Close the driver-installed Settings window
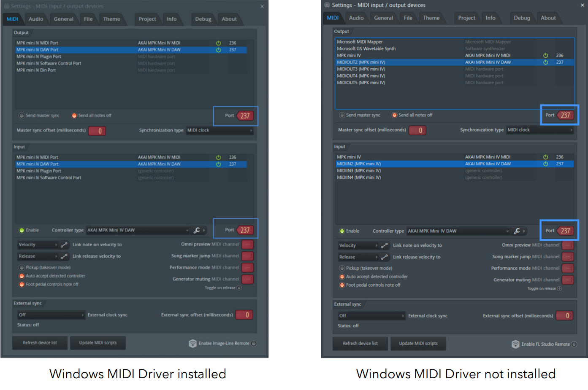Image resolution: width=588 pixels, height=390 pixels. 262,6
